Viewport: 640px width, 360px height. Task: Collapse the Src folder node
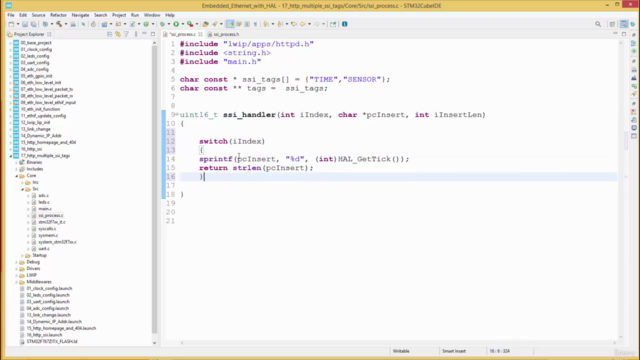click(22, 189)
